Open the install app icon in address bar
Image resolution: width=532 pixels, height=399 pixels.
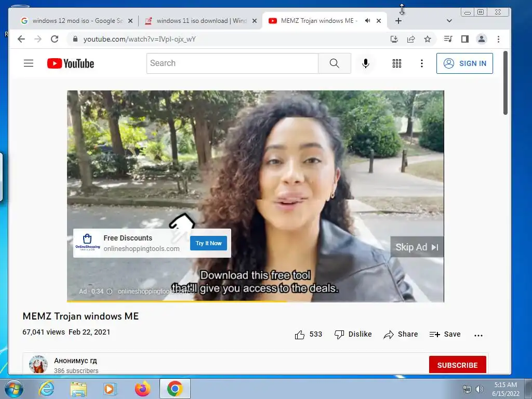click(x=394, y=39)
